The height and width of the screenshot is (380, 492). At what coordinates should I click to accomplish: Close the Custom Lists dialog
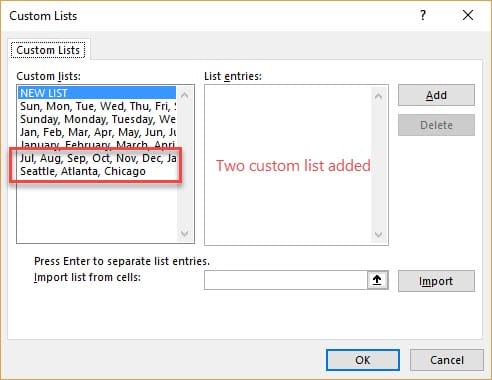(x=468, y=15)
